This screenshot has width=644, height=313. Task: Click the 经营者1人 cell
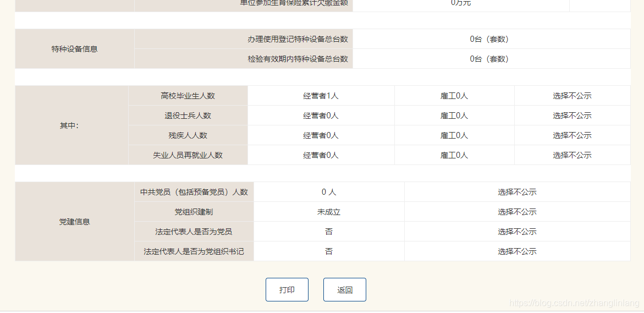point(321,96)
